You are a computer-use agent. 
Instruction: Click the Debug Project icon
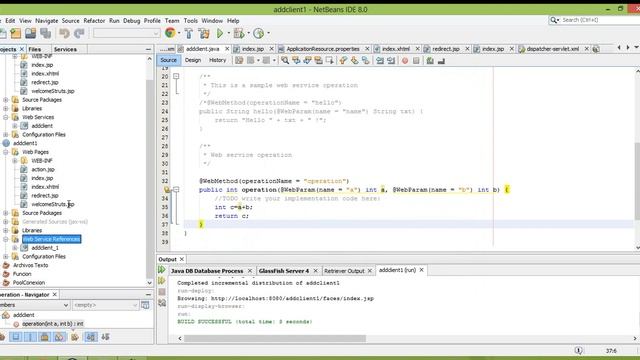click(x=239, y=33)
